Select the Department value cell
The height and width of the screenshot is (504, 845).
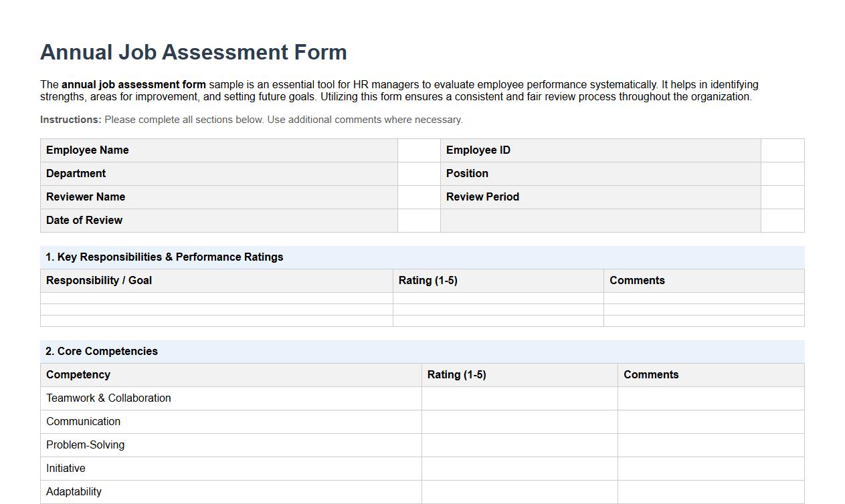tap(419, 173)
